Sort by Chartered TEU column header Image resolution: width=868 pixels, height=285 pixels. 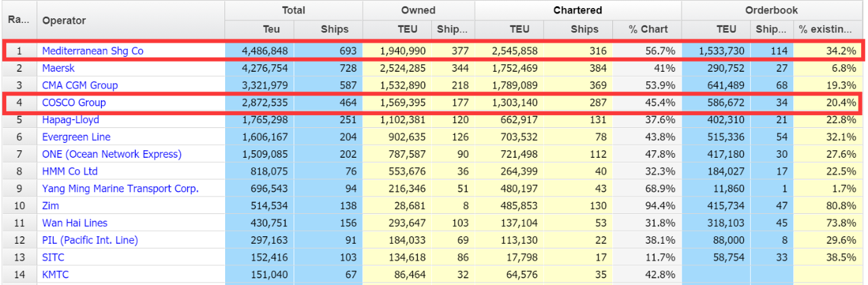(x=509, y=30)
